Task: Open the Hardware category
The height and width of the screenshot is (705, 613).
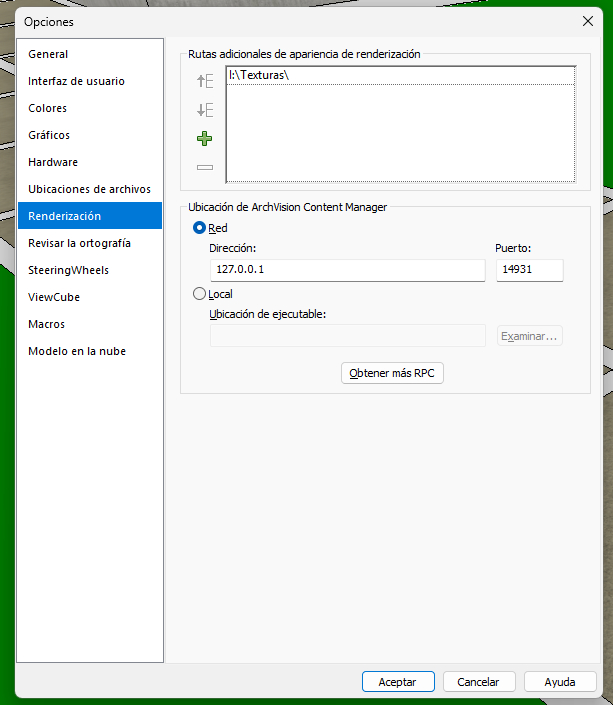Action: (x=90, y=162)
